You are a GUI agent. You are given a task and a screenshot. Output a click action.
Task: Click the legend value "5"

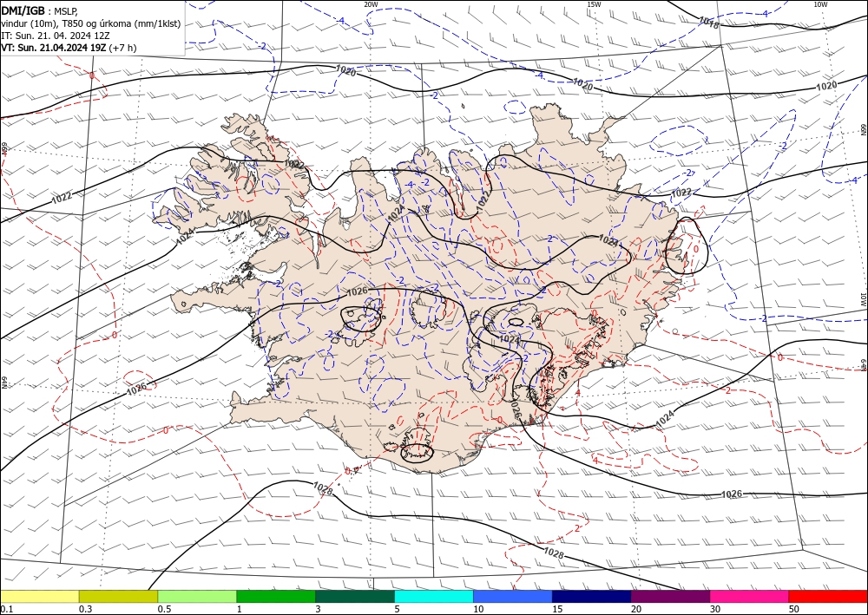(397, 609)
